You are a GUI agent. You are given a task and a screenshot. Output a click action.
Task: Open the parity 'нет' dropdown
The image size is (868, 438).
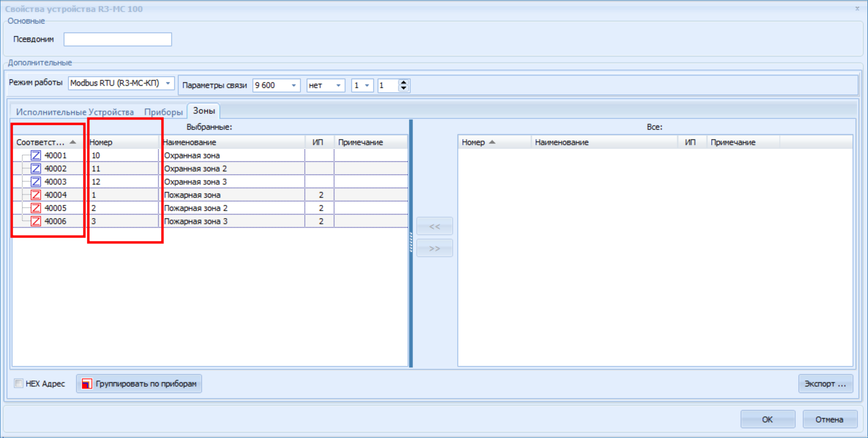tap(338, 85)
